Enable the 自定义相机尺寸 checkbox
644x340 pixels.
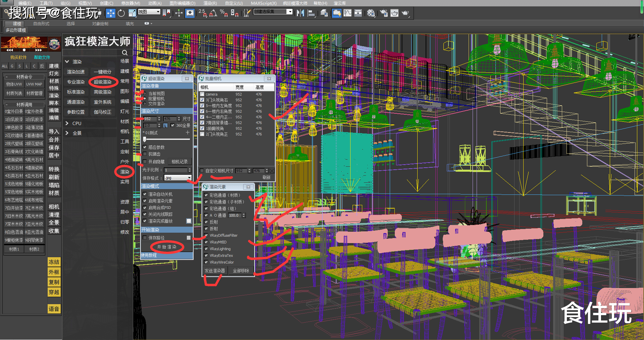[202, 171]
